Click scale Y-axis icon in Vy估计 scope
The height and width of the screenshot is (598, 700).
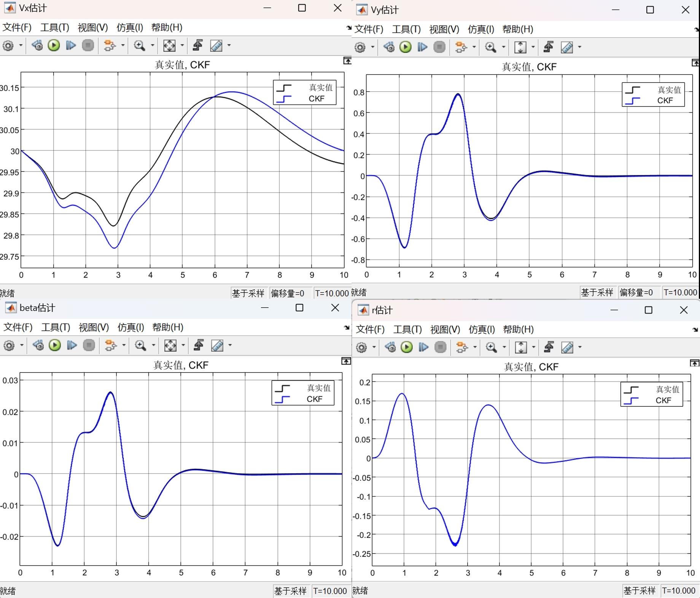coord(520,47)
